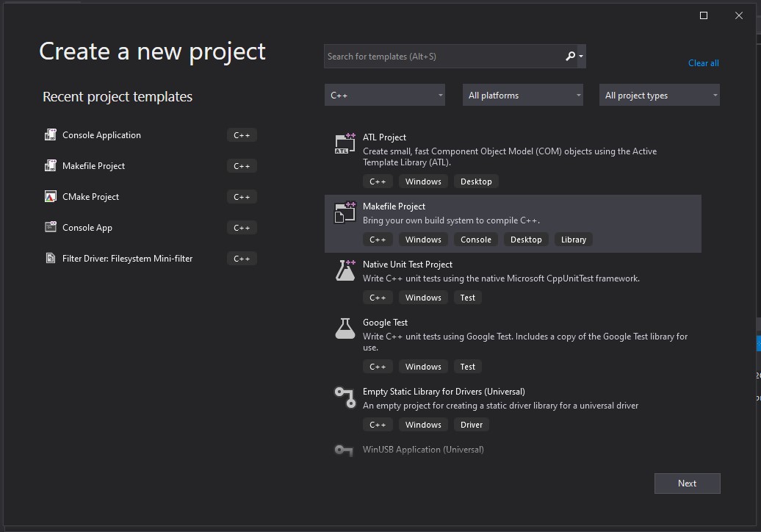Click the C++ tag beside Console Application
Image resolution: width=761 pixels, height=532 pixels.
pos(242,135)
